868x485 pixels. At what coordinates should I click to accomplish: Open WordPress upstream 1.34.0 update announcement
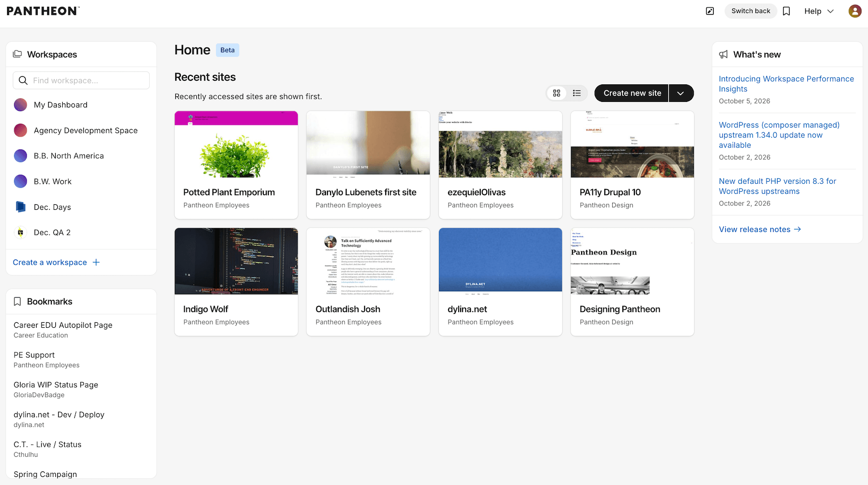(x=779, y=135)
